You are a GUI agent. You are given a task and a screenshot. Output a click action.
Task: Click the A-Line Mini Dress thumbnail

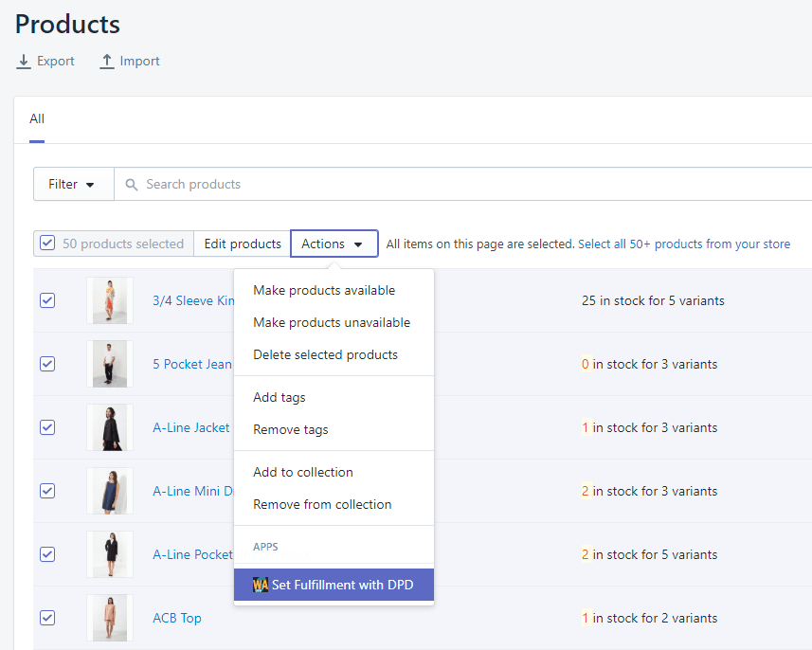pyautogui.click(x=110, y=491)
